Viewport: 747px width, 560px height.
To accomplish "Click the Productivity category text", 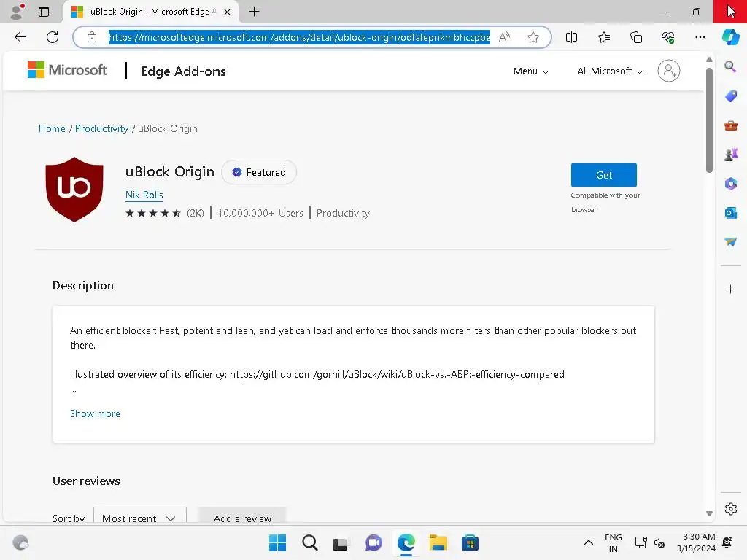I will [343, 213].
